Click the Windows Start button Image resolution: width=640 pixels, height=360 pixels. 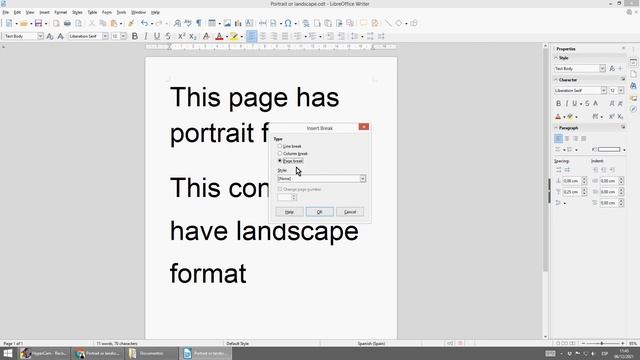click(7, 353)
